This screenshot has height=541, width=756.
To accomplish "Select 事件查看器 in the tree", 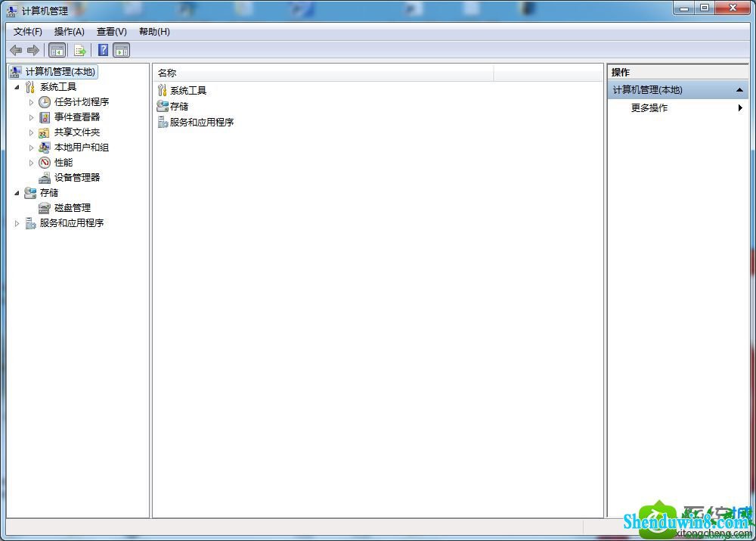I will (77, 117).
